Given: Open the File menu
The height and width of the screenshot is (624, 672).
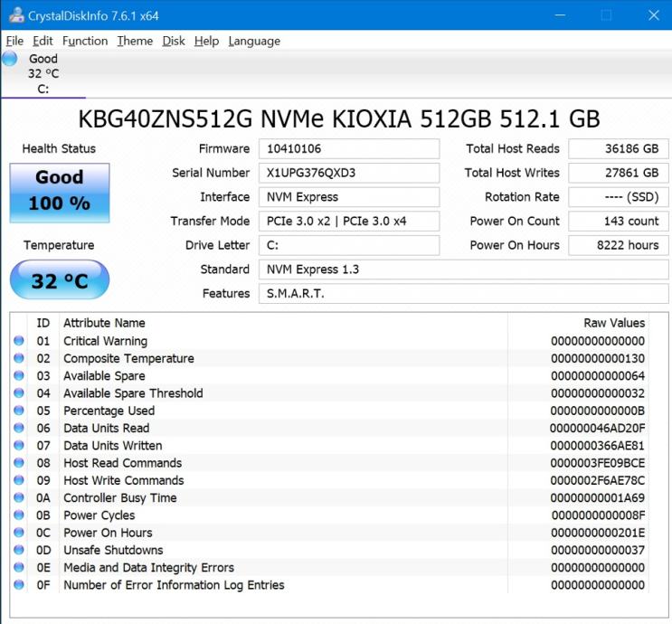Looking at the screenshot, I should point(14,41).
